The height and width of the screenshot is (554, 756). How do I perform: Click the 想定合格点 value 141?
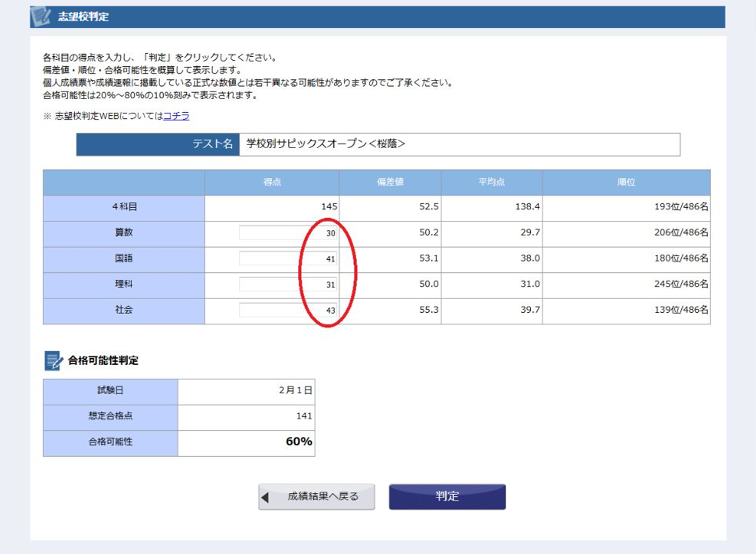coord(304,416)
